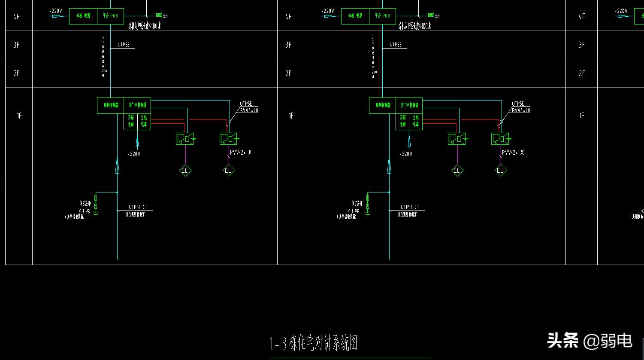Select 联网控制器 block in left diagram
Screen dimensions: 644x360
click(110, 105)
